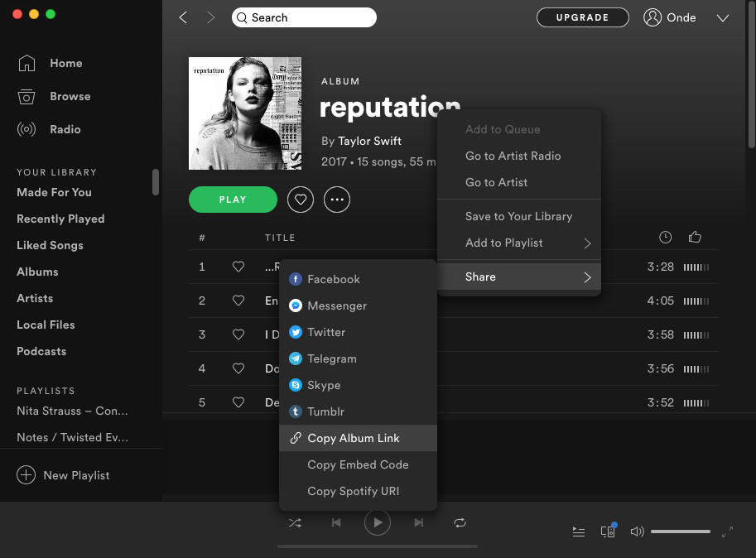Viewport: 756px width, 558px height.
Task: Open Liked Songs
Action: (51, 245)
